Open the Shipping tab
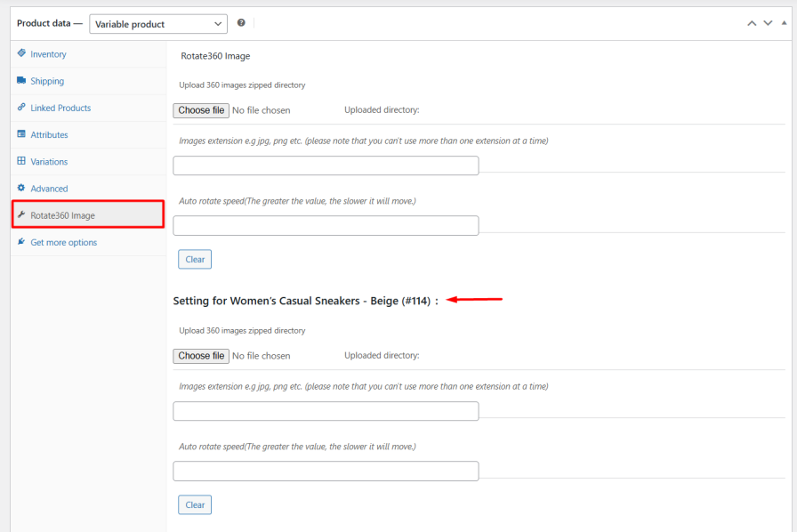This screenshot has width=797, height=532. pos(88,81)
